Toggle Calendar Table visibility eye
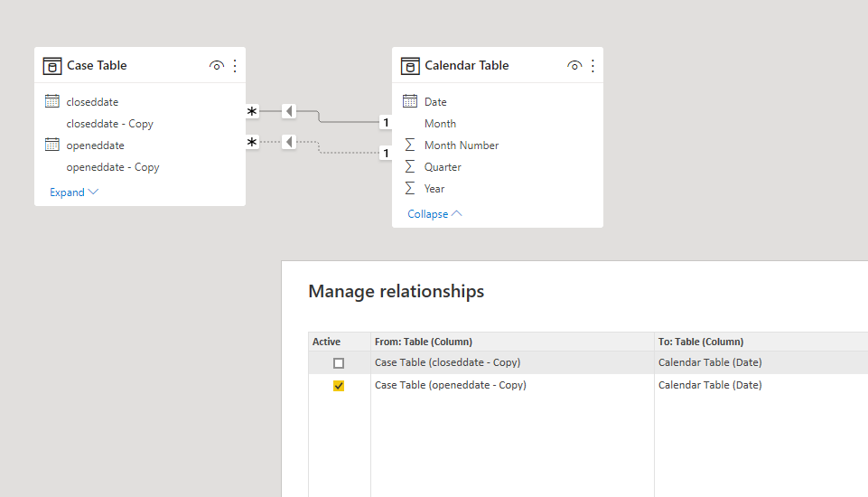Image resolution: width=868 pixels, height=497 pixels. (x=574, y=66)
